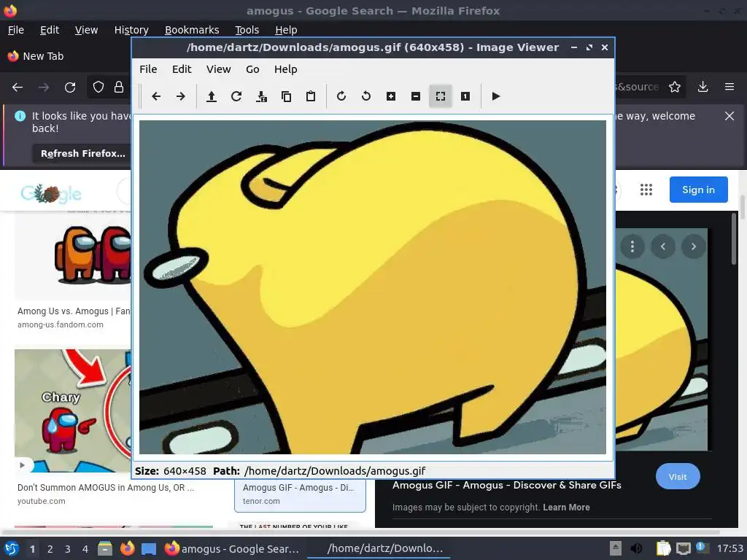Switch to the New Tab tab in Firefox
Screen dimensions: 747x560
coord(43,56)
